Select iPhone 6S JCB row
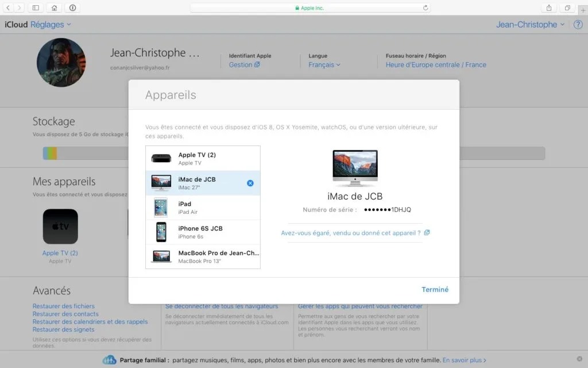 click(203, 232)
